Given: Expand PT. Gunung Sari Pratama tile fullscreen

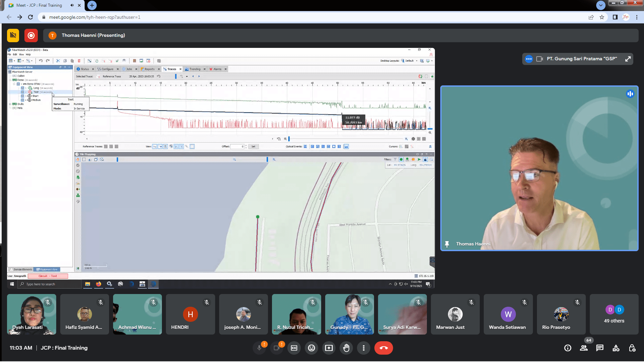Looking at the screenshot, I should [x=628, y=59].
